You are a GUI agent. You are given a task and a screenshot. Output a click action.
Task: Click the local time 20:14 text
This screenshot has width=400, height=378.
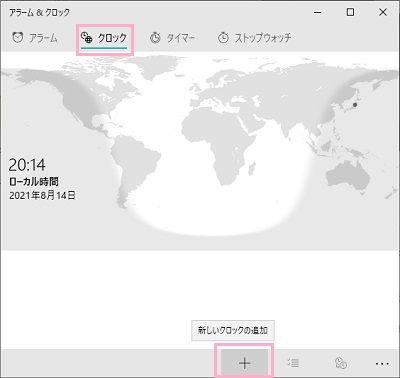tap(27, 165)
